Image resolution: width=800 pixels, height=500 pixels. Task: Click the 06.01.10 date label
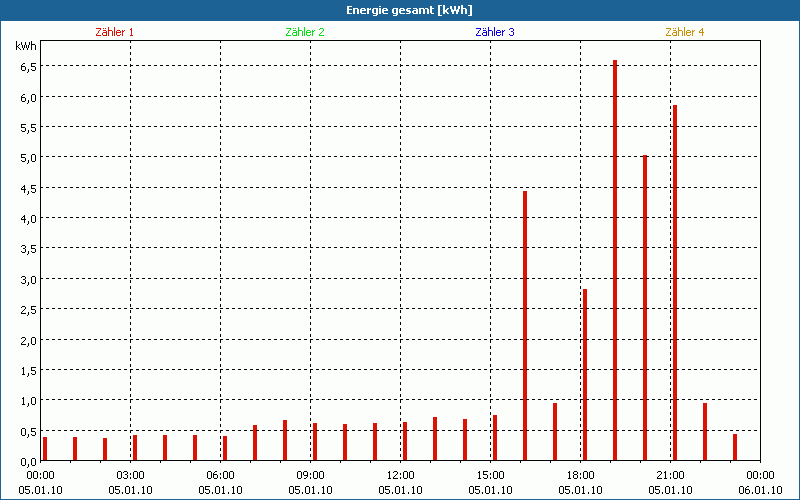point(760,490)
